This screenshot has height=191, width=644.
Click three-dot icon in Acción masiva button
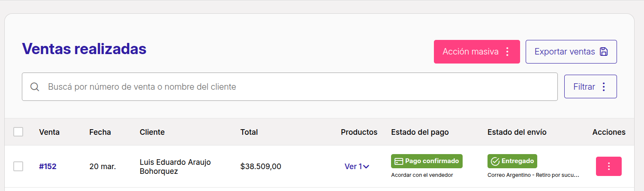tap(507, 52)
